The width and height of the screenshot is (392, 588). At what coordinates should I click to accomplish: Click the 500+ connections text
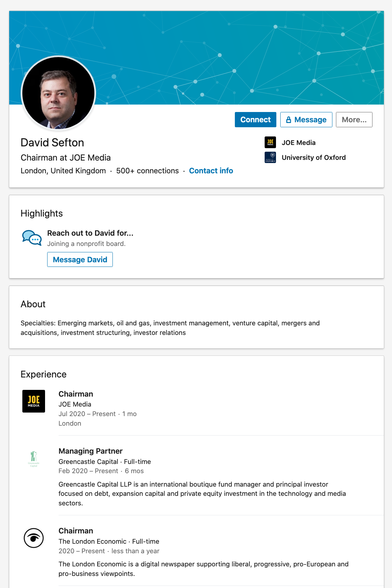[148, 171]
